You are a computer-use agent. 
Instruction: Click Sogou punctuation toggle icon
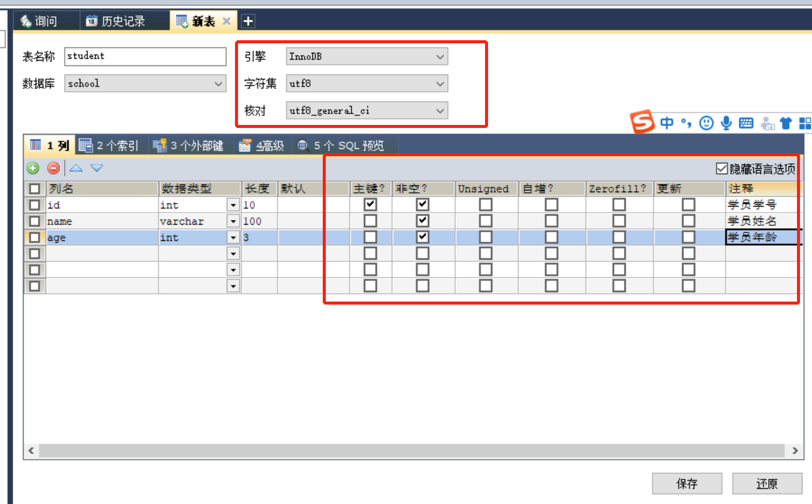point(686,123)
